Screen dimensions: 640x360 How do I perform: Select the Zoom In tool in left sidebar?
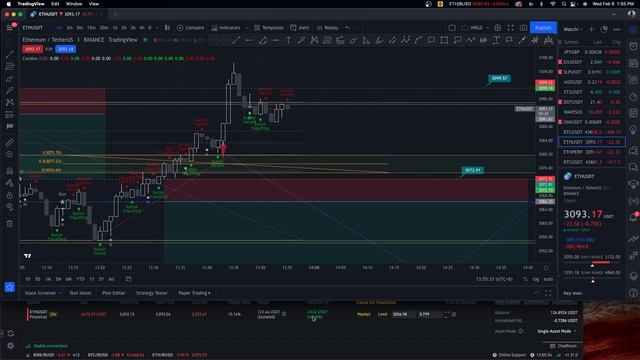pos(10,154)
